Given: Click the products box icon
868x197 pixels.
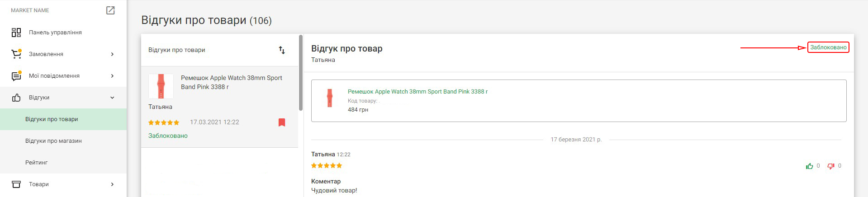Looking at the screenshot, I should [16, 184].
